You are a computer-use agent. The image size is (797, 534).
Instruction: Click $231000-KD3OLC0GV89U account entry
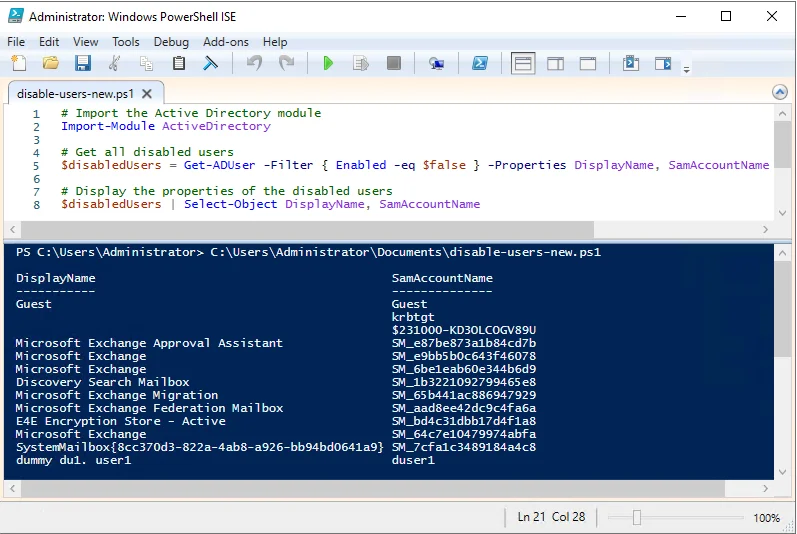464,330
